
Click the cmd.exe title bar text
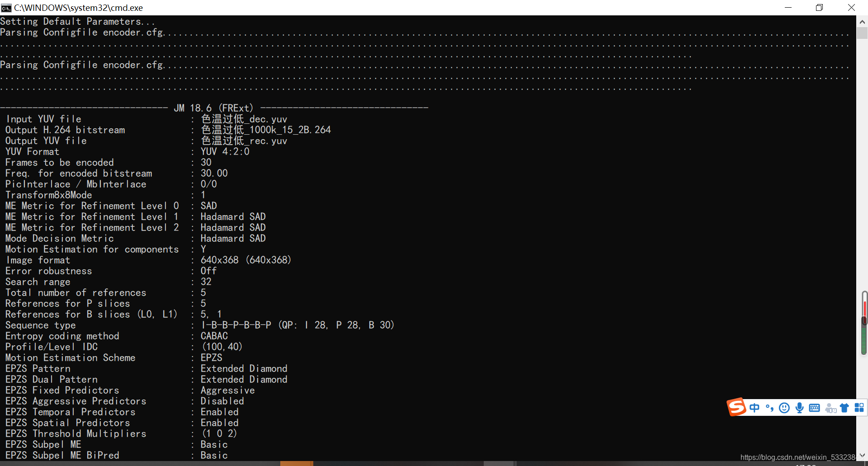78,8
